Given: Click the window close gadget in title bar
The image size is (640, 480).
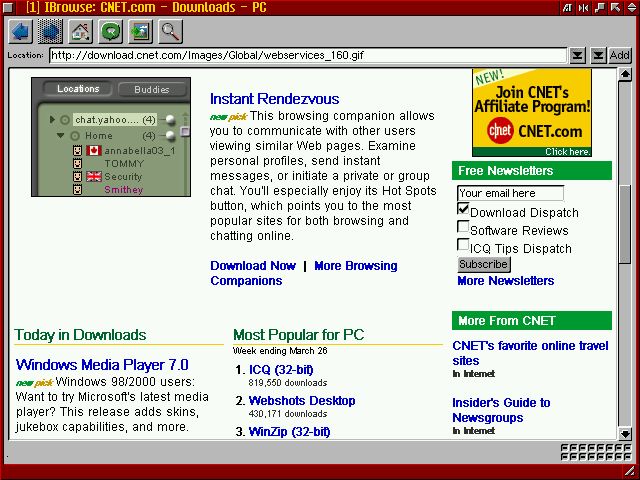Looking at the screenshot, I should click(9, 7).
